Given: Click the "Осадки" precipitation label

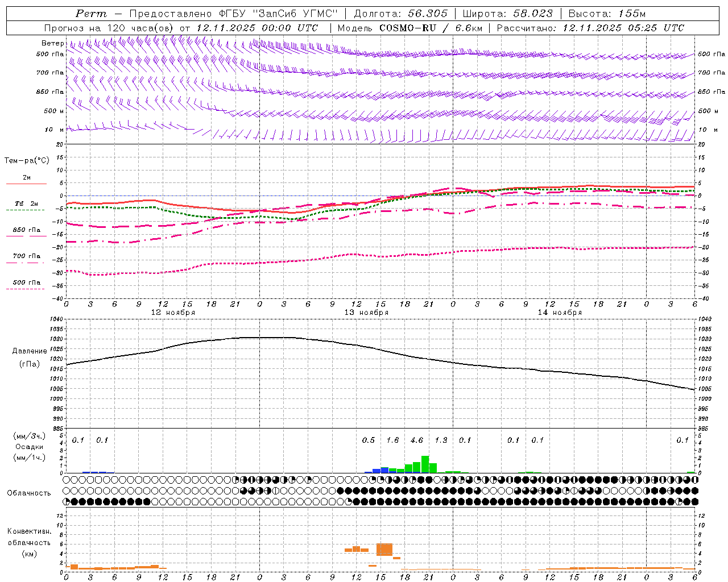Looking at the screenshot, I should click(30, 447).
